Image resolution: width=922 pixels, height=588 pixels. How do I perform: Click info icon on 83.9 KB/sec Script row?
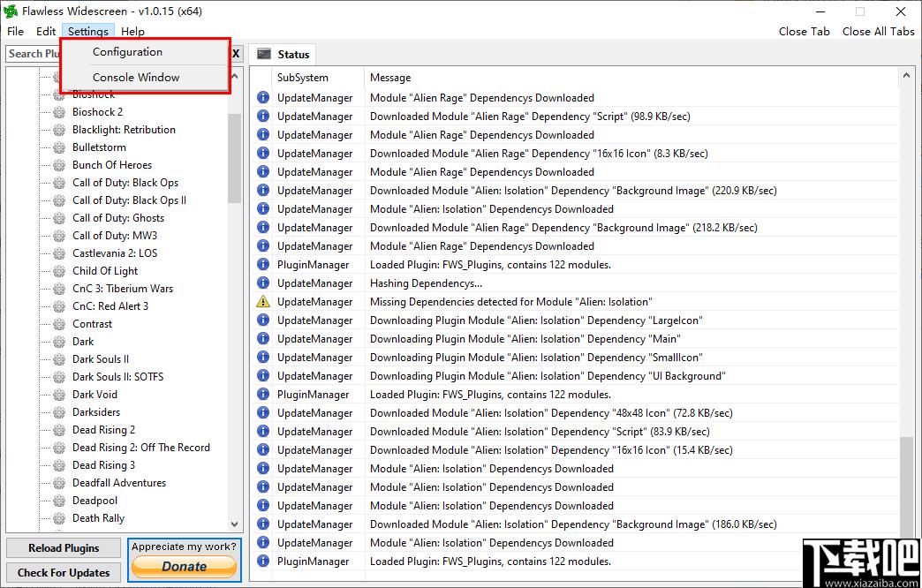pos(263,431)
